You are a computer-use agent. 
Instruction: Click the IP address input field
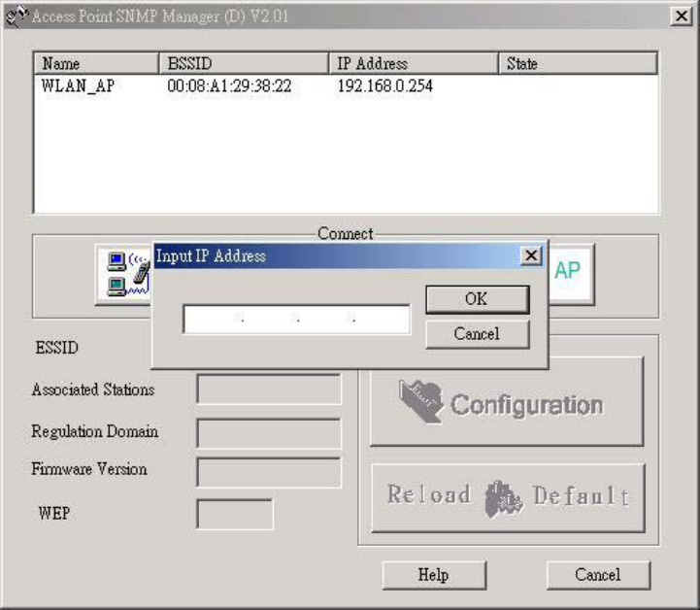point(296,320)
